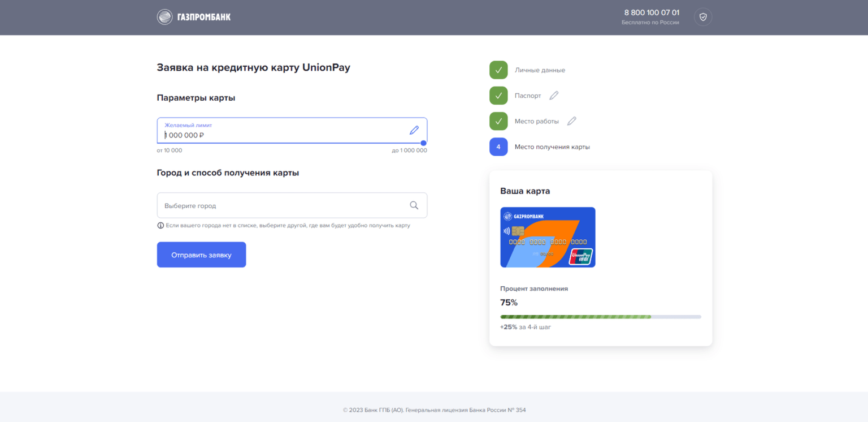
Task: Click the pencil icon in desired limit field
Action: (414, 130)
